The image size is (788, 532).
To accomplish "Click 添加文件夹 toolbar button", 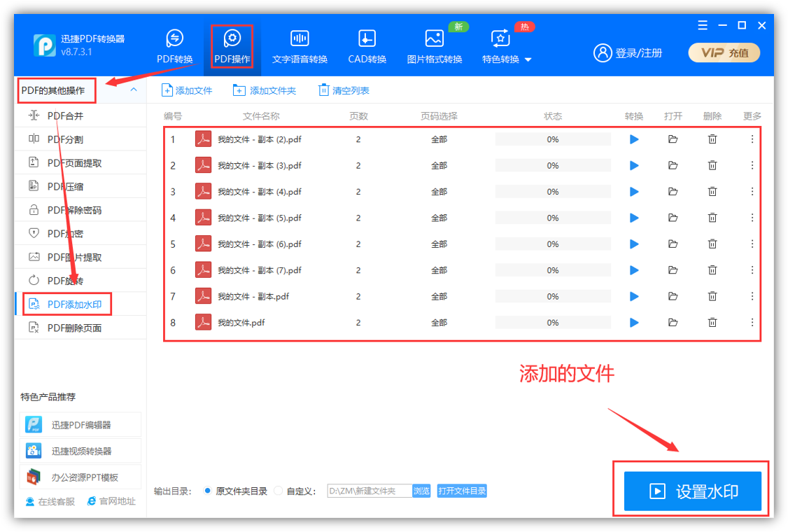I will 265,90.
